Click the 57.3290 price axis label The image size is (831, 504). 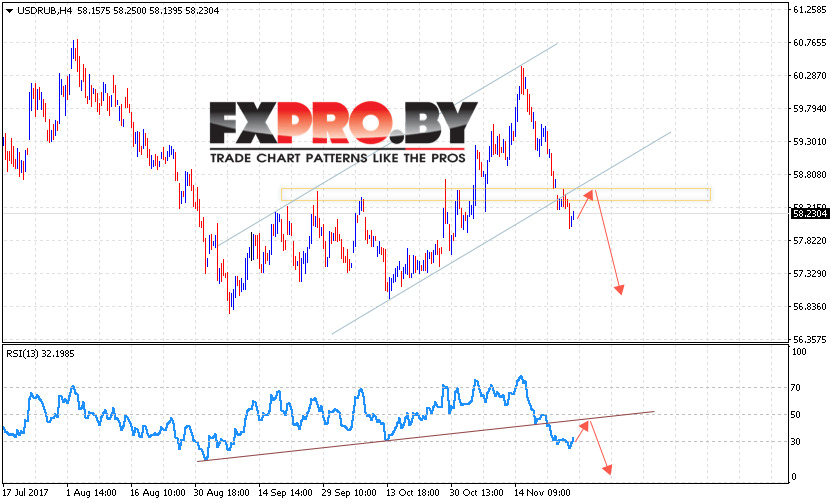click(809, 273)
